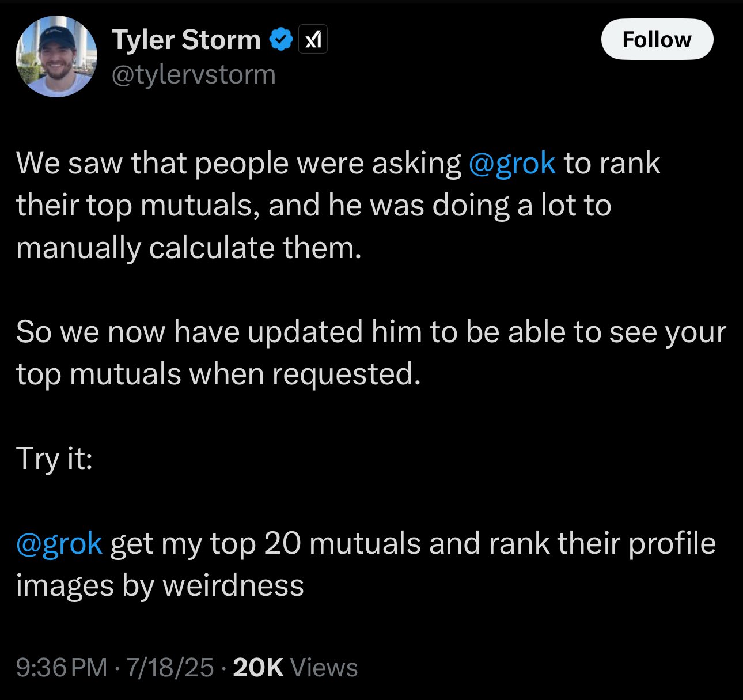Open Tyler Storm's profile picture
The height and width of the screenshot is (700, 743).
pos(56,56)
